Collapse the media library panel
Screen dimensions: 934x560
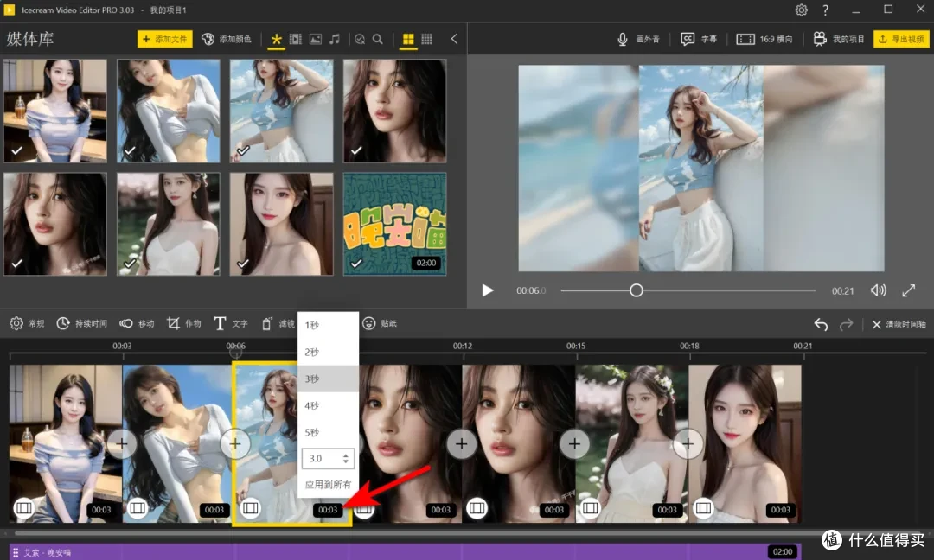click(454, 39)
